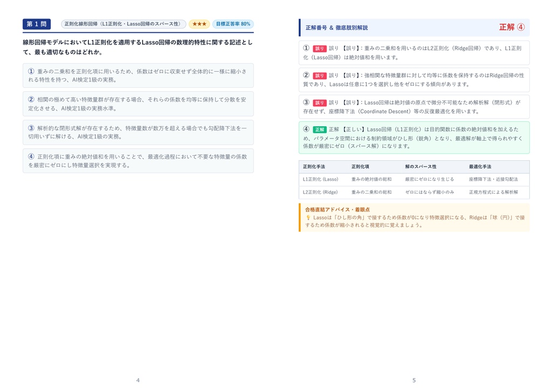Choose answer option ③ 解析的な閉形式解
552x392 pixels.
pyautogui.click(x=138, y=133)
